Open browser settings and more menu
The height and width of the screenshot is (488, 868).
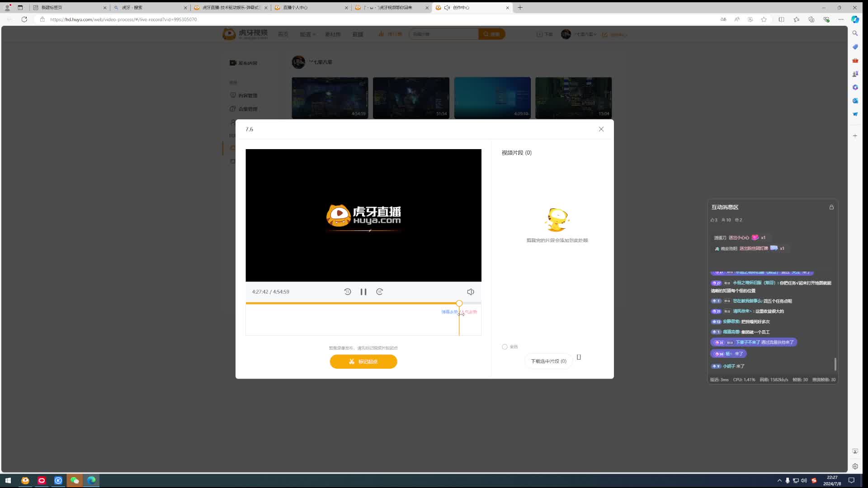(x=840, y=19)
